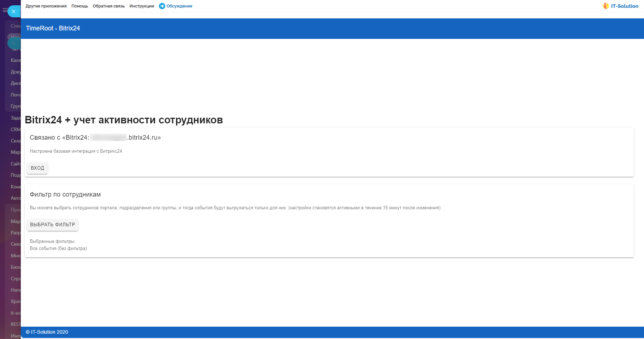The width and height of the screenshot is (644, 339).
Task: Open the hamburger menu in the sidebar
Action: tap(5, 11)
